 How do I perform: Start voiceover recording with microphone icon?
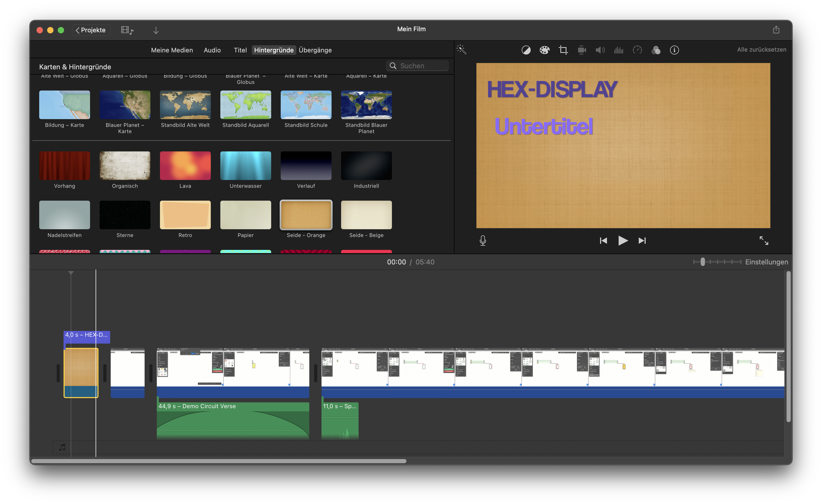click(x=483, y=241)
